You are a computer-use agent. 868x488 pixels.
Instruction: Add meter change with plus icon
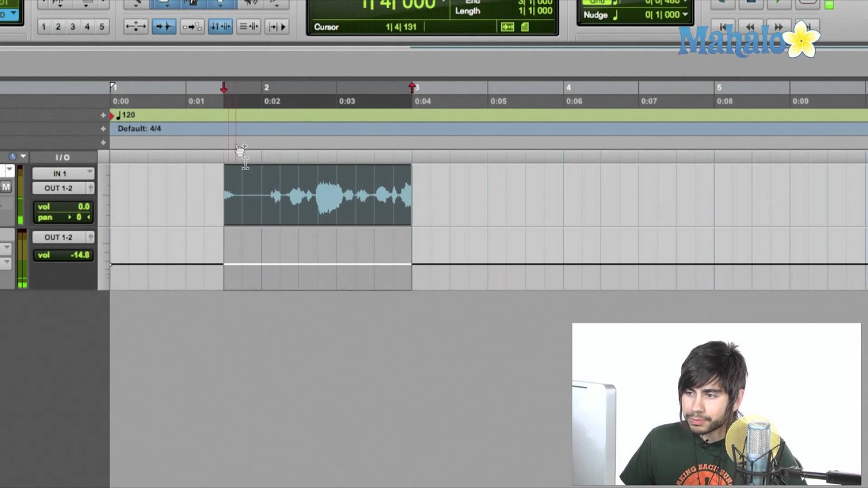(104, 129)
